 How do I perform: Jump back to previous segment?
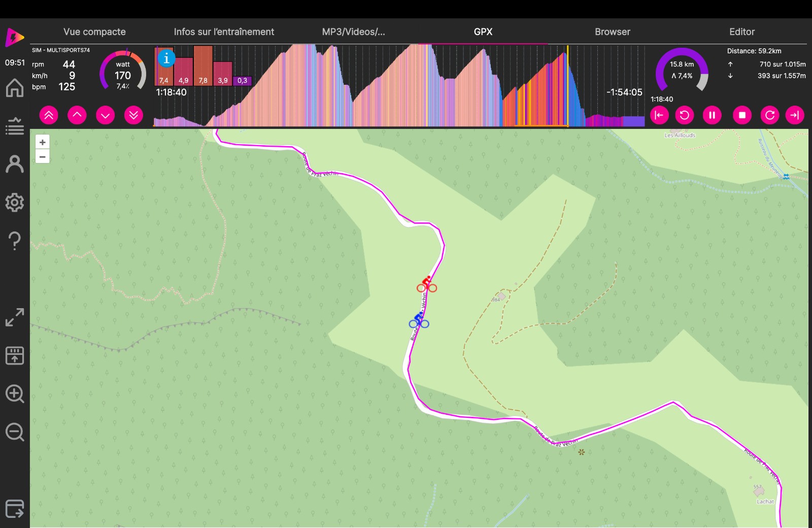pos(659,115)
